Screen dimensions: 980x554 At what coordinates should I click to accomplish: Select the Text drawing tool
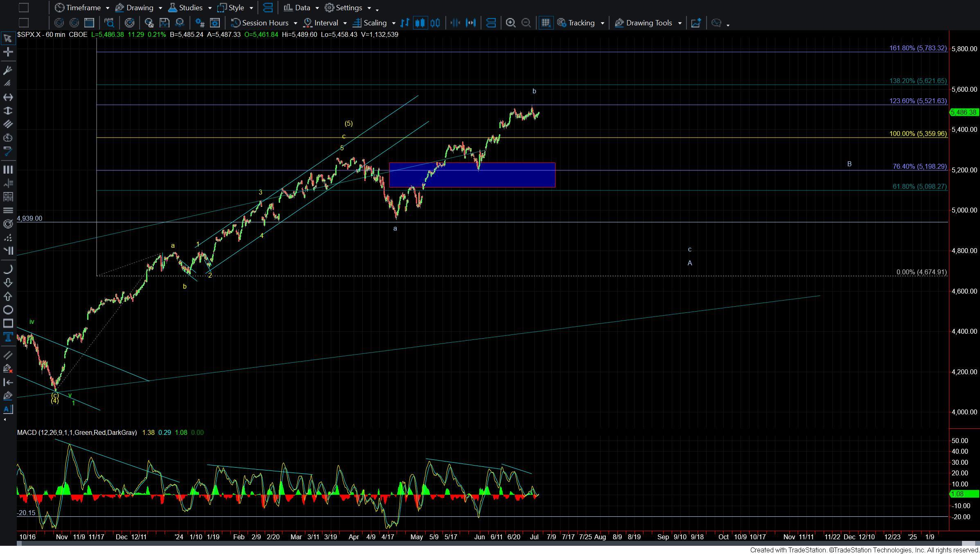[8, 337]
